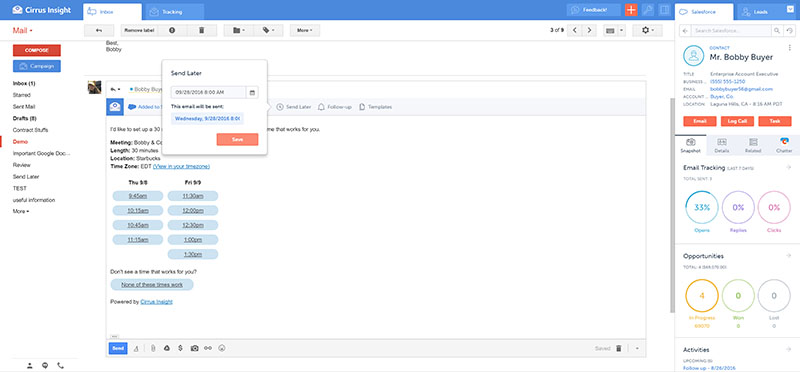Open the Move to folder dropdown
The width and height of the screenshot is (800, 372).
(239, 31)
